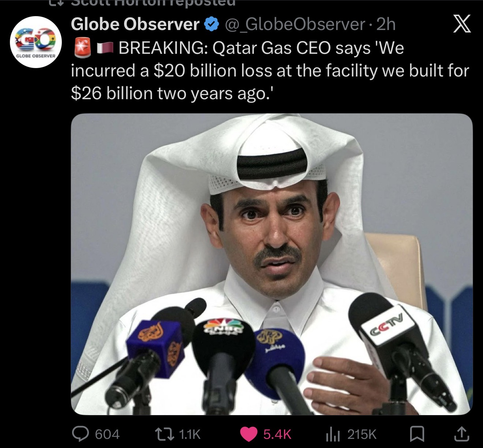Open the Globe Observer profile avatar
The height and width of the screenshot is (448, 483).
click(x=34, y=41)
